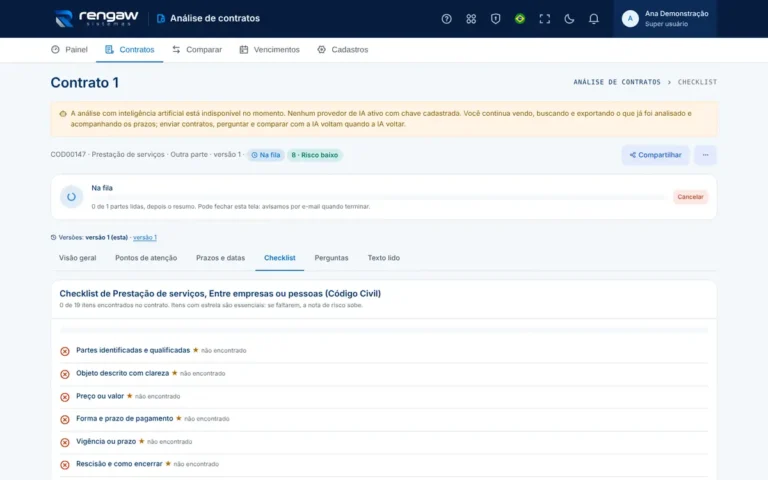The height and width of the screenshot is (480, 768).
Task: Select 'Vigência ou prazo' item text
Action: [x=106, y=441]
